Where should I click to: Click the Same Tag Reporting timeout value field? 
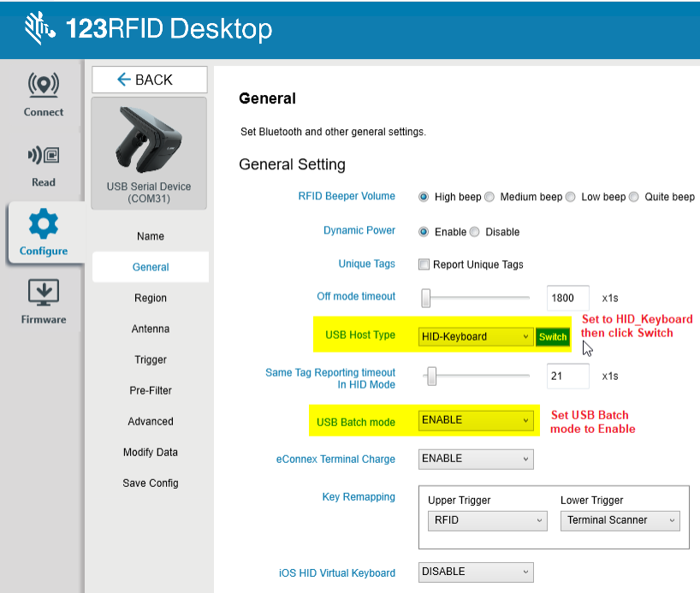point(567,376)
